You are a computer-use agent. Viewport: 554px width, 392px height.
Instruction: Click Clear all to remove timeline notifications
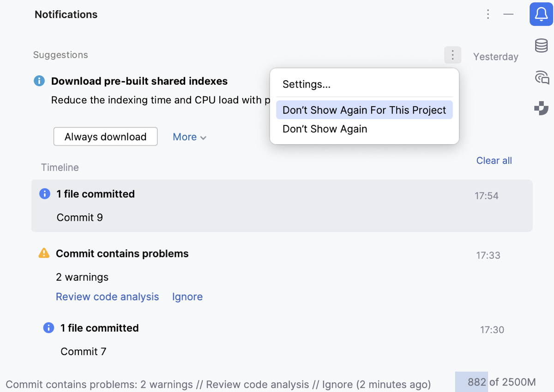(x=494, y=160)
